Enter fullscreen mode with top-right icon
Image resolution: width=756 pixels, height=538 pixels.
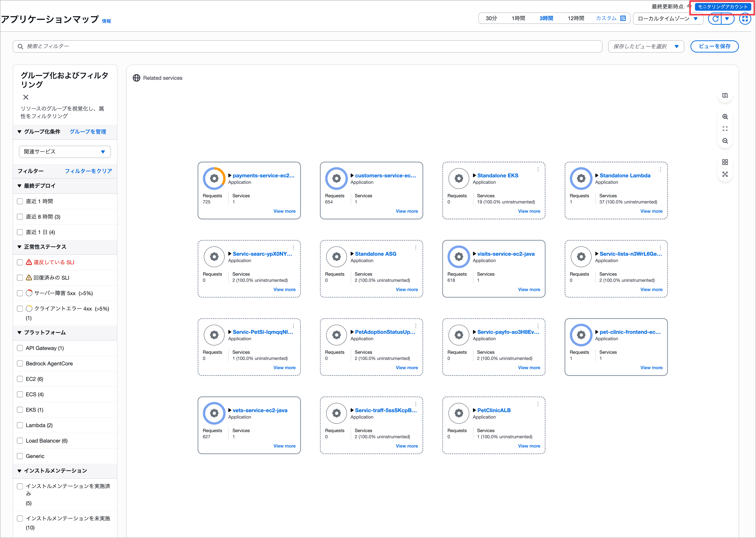pos(745,19)
